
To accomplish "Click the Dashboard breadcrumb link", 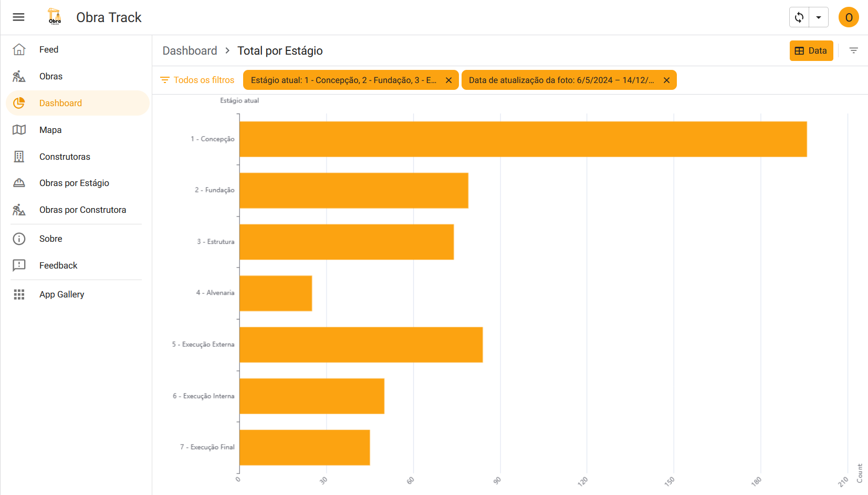I will [x=190, y=51].
